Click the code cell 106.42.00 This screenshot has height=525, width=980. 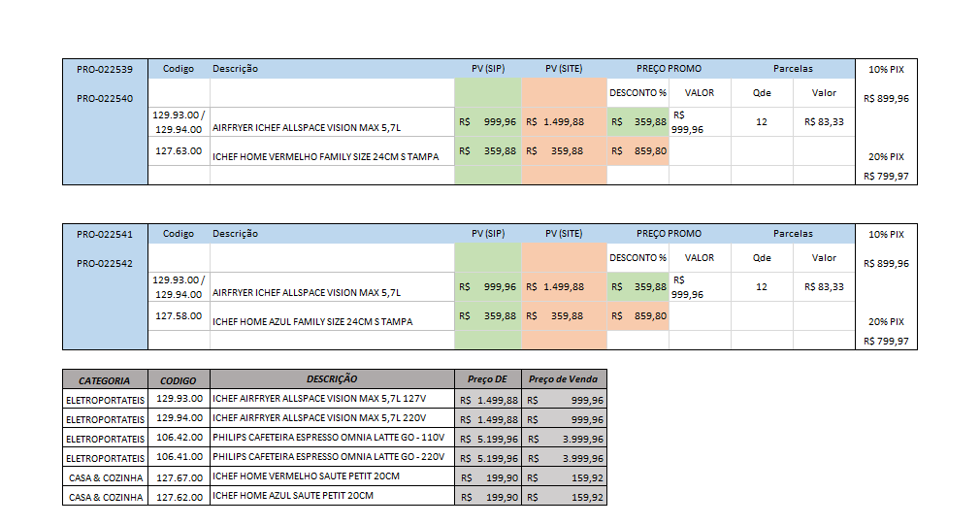[179, 438]
